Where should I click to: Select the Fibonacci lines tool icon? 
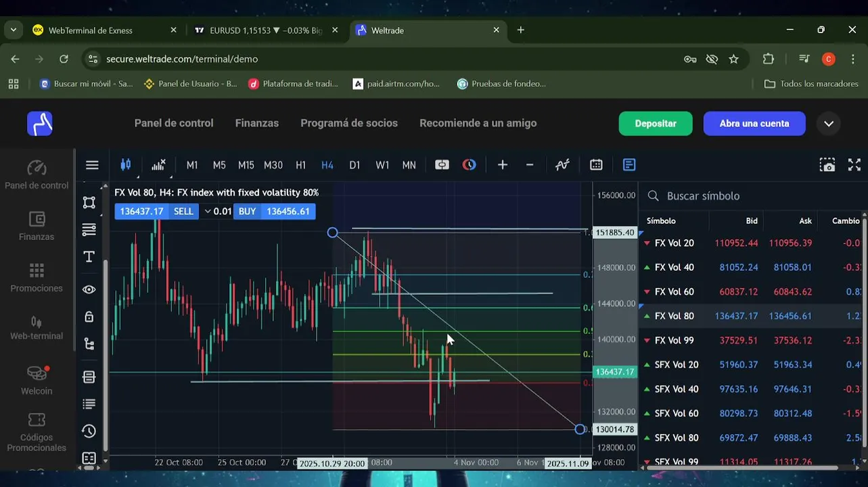point(89,229)
